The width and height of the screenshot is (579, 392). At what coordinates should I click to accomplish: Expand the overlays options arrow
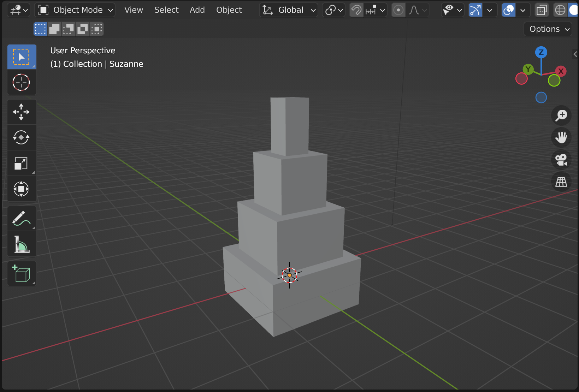523,10
